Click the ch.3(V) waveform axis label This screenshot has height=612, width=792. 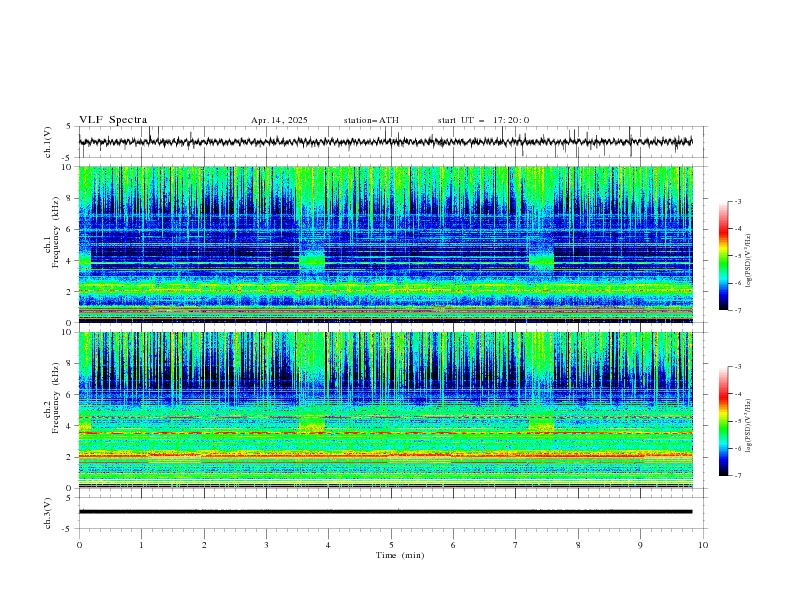(48, 513)
